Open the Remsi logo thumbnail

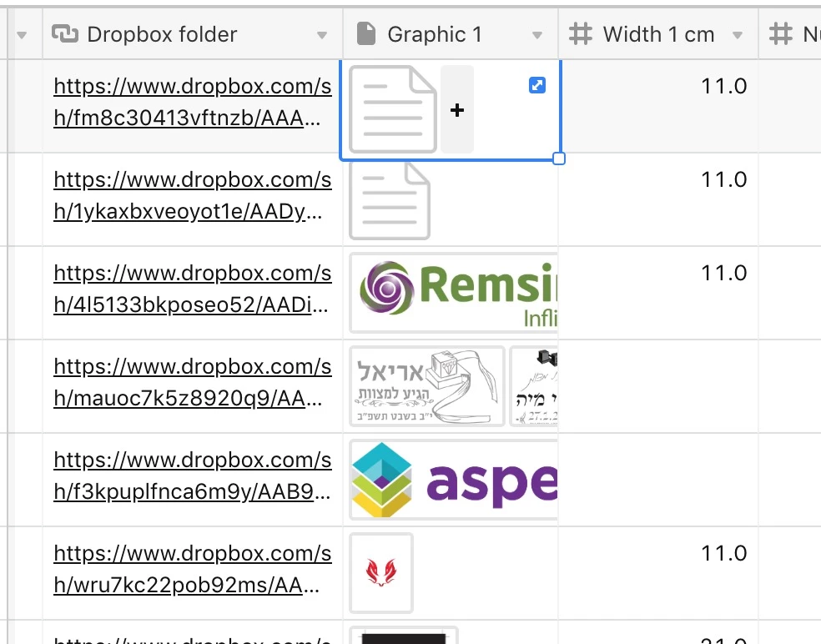453,293
